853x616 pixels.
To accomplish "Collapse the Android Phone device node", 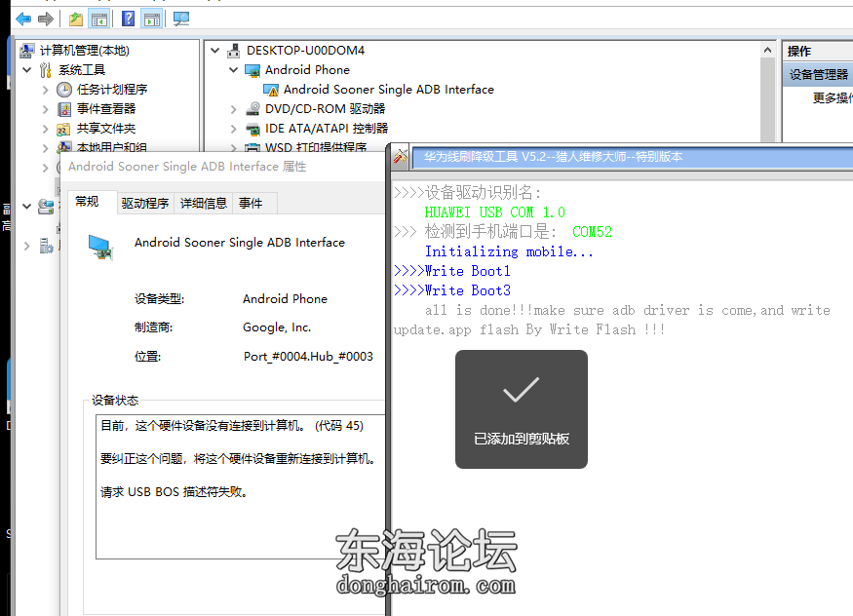I will pyautogui.click(x=232, y=69).
